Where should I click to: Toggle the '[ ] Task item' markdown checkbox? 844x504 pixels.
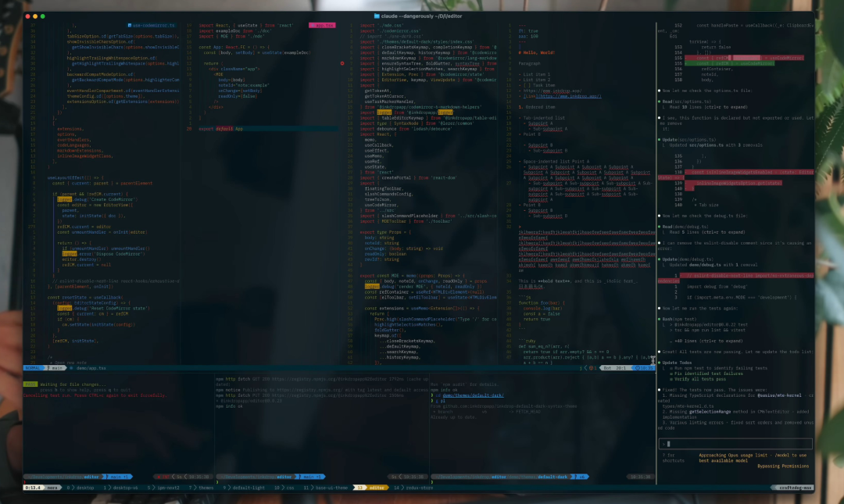[x=535, y=85]
